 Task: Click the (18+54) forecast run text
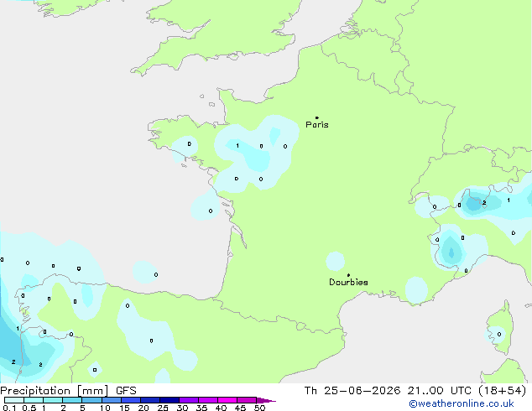pos(502,391)
